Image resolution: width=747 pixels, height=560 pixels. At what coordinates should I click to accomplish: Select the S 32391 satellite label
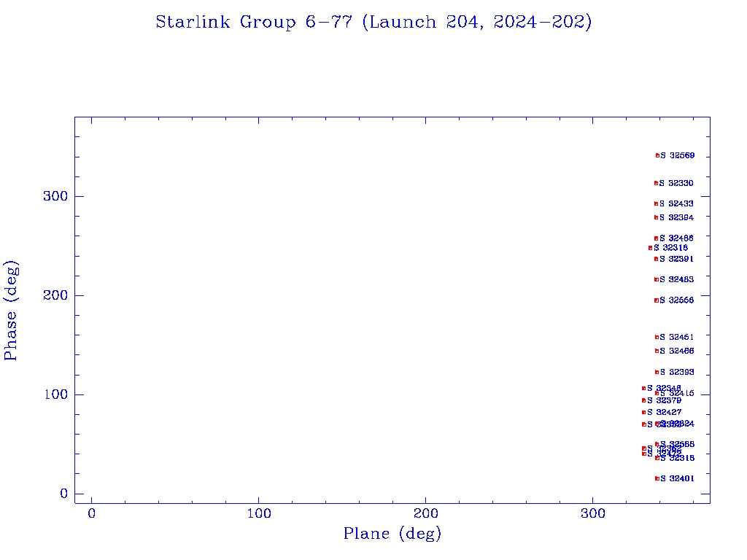click(676, 259)
